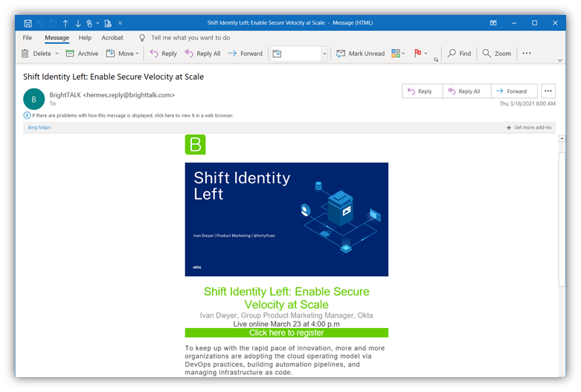Click Reply in the ribbon
This screenshot has width=581, height=392.
[163, 54]
